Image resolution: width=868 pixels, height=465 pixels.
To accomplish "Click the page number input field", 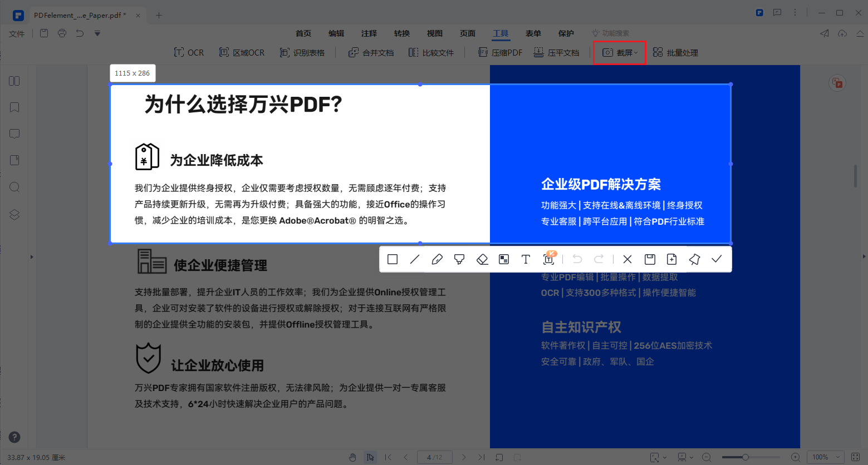I will [x=434, y=457].
